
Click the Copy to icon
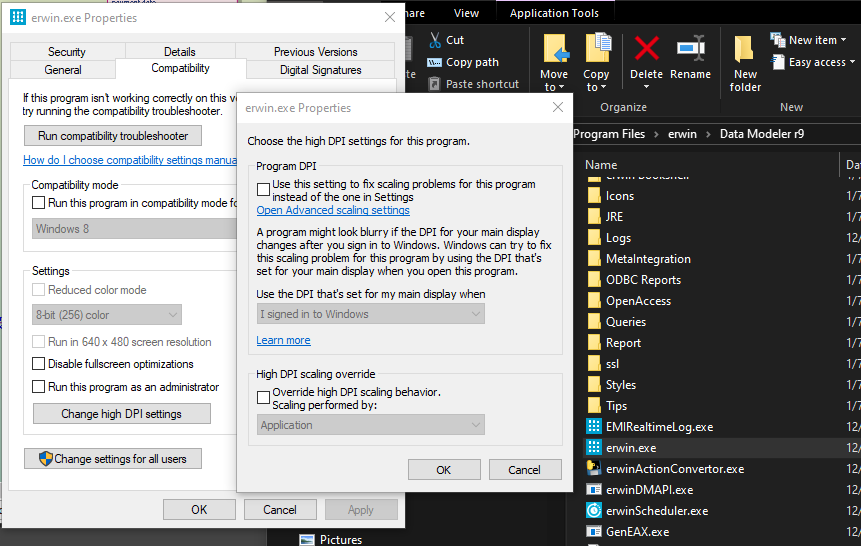click(x=598, y=48)
